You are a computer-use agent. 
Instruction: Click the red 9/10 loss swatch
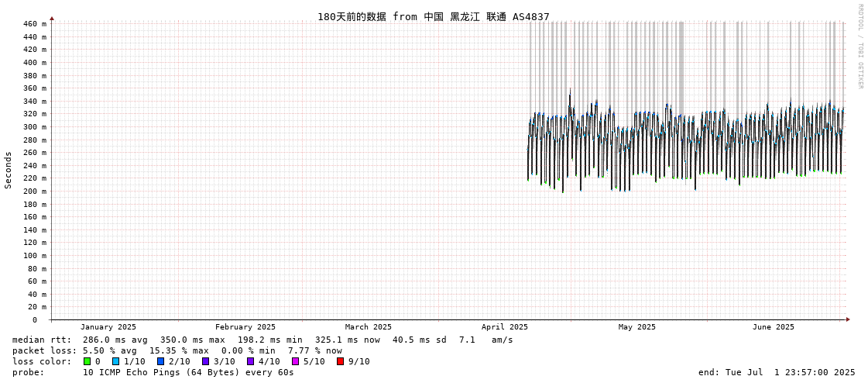coord(341,361)
